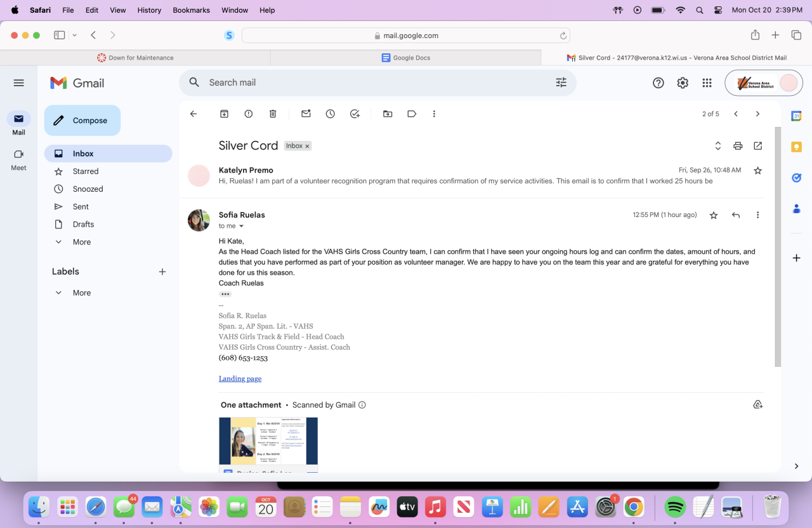The image size is (812, 528).
Task: Show trimmed content ellipsis button
Action: [x=225, y=294]
